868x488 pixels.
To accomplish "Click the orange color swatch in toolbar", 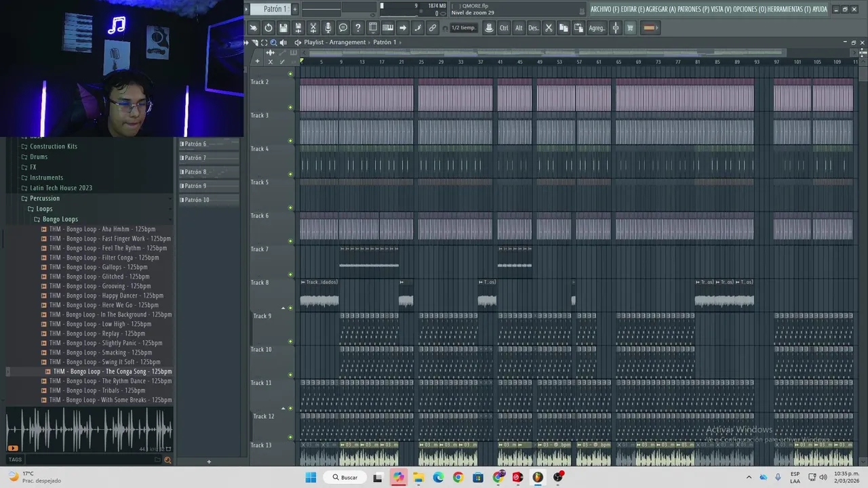I will 649,28.
